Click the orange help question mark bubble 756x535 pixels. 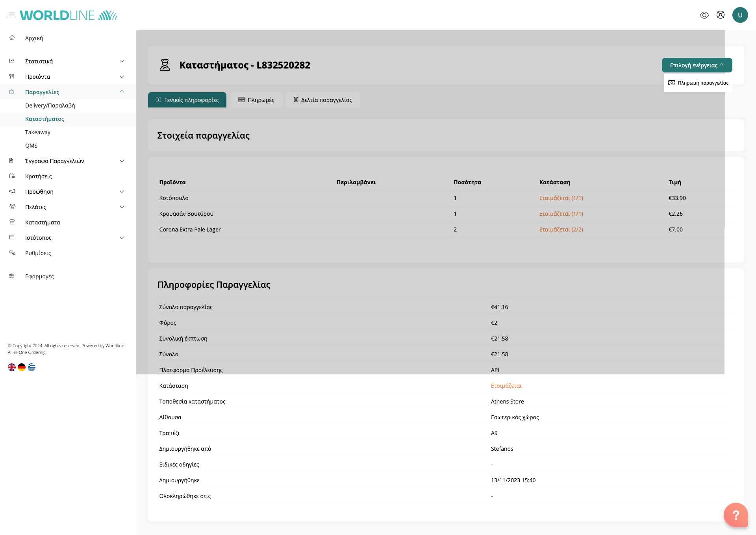(736, 515)
